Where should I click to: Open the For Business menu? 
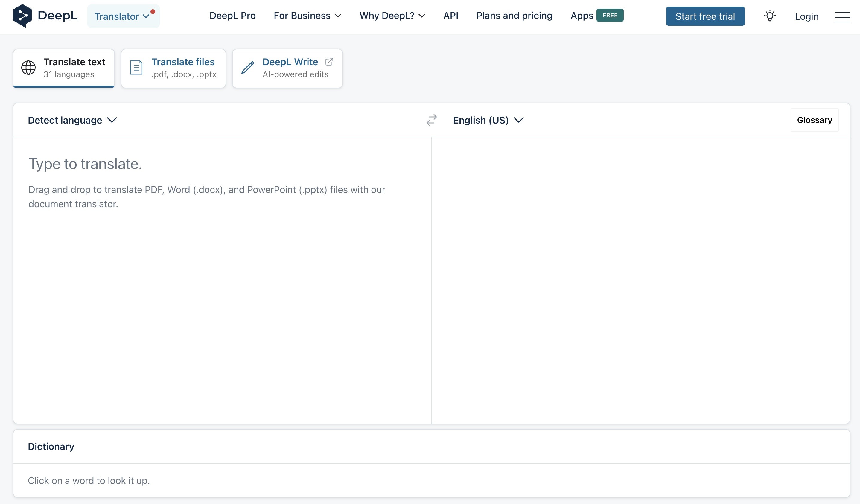(307, 16)
